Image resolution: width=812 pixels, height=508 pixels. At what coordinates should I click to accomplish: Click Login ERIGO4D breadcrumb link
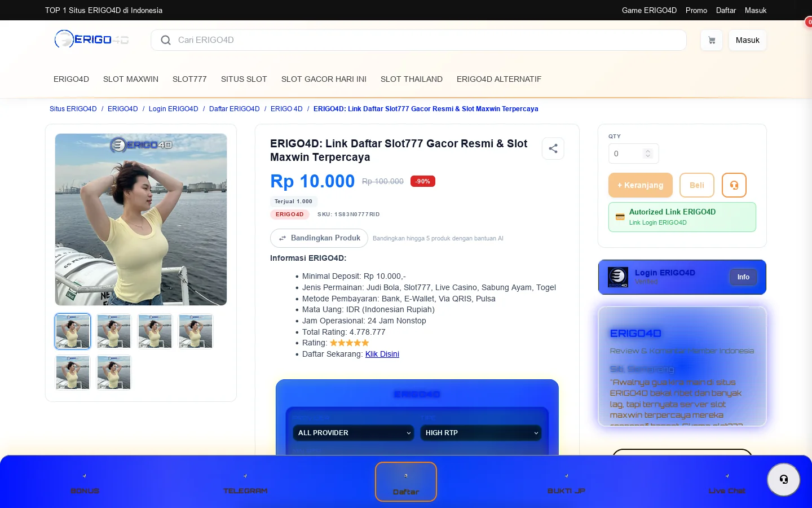point(174,109)
